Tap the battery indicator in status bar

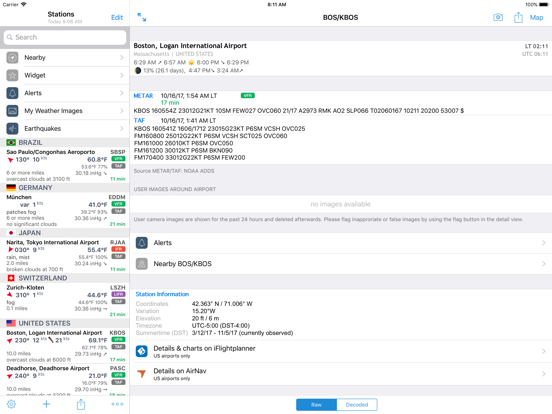coord(544,5)
